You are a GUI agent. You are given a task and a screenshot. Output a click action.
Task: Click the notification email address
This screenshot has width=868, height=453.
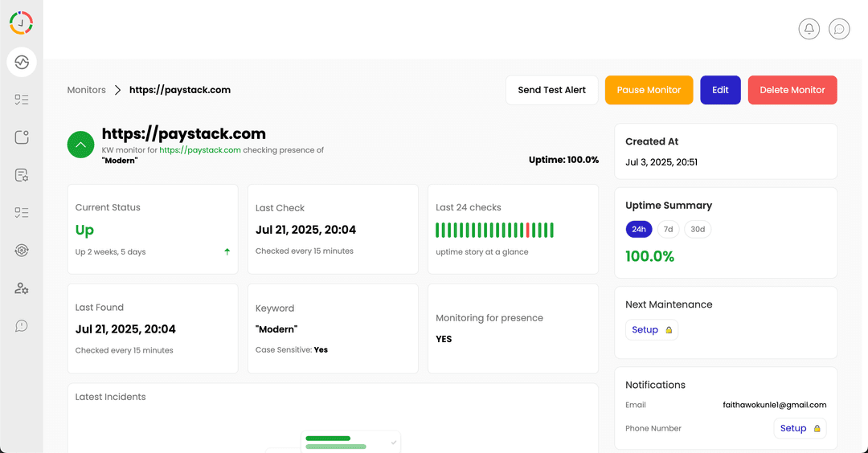[x=775, y=405]
